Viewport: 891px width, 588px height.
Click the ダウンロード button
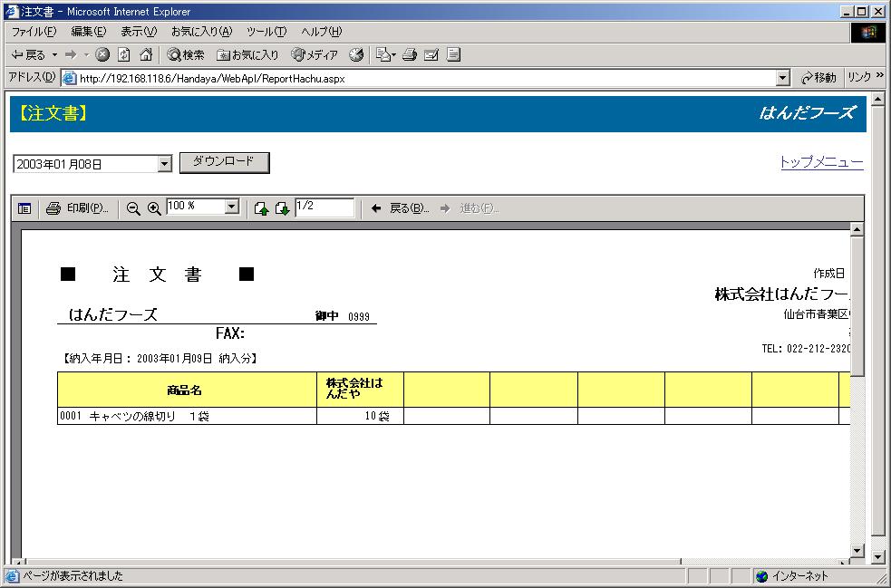click(x=225, y=162)
